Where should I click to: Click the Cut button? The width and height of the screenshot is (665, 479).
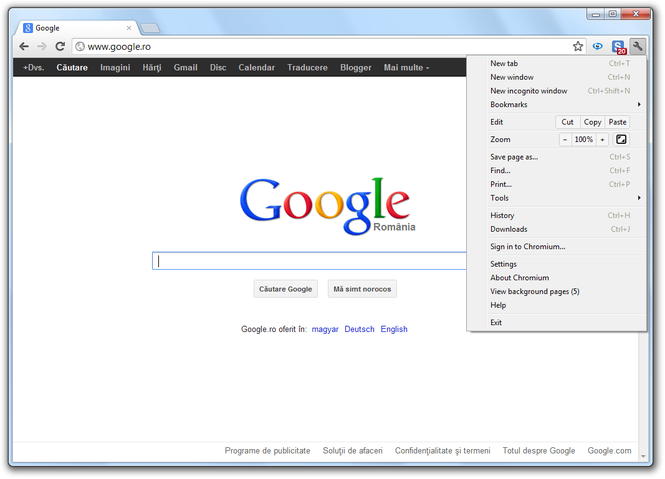coord(567,122)
